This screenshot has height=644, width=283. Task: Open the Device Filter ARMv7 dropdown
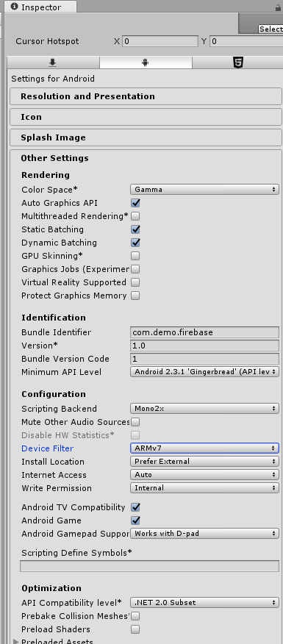click(204, 448)
